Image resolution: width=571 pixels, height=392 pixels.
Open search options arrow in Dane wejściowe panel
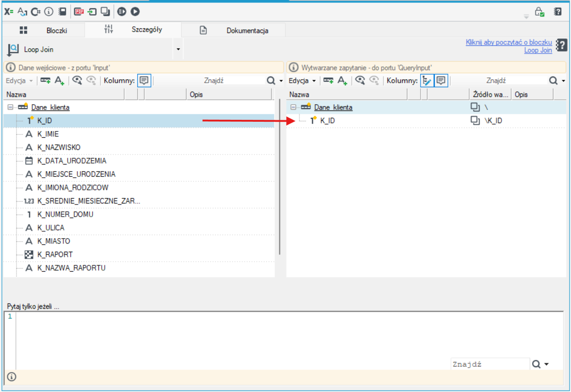(281, 81)
